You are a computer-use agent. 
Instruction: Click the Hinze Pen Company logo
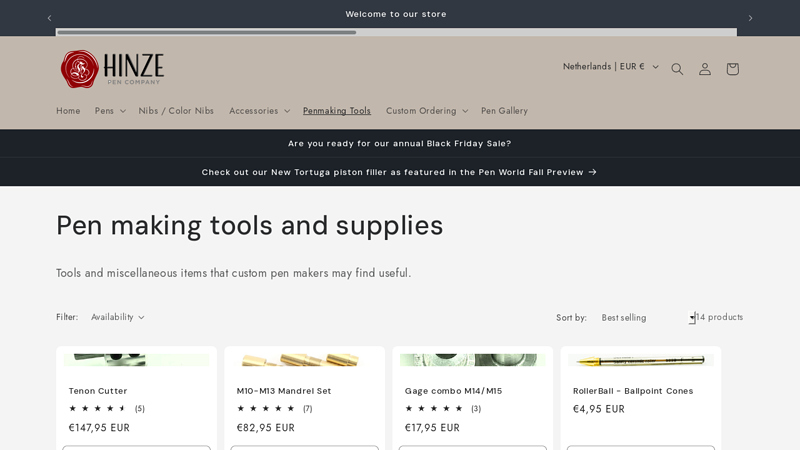pyautogui.click(x=112, y=69)
